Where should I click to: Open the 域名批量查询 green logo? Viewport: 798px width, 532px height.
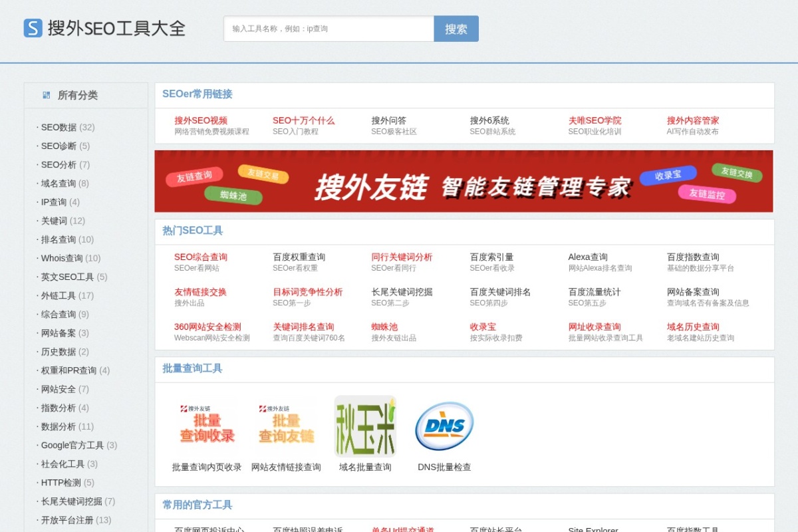(365, 426)
